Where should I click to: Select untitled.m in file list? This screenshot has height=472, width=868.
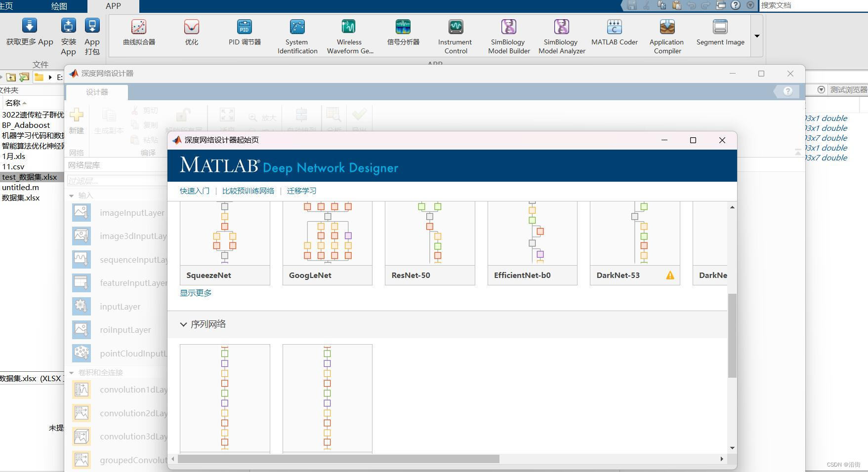coord(20,187)
